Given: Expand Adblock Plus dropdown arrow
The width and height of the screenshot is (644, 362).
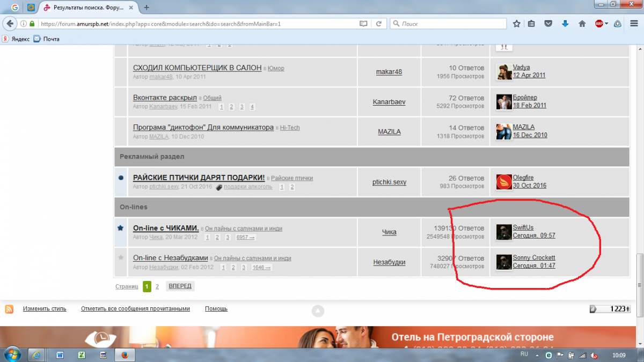Looking at the screenshot, I should coord(606,24).
